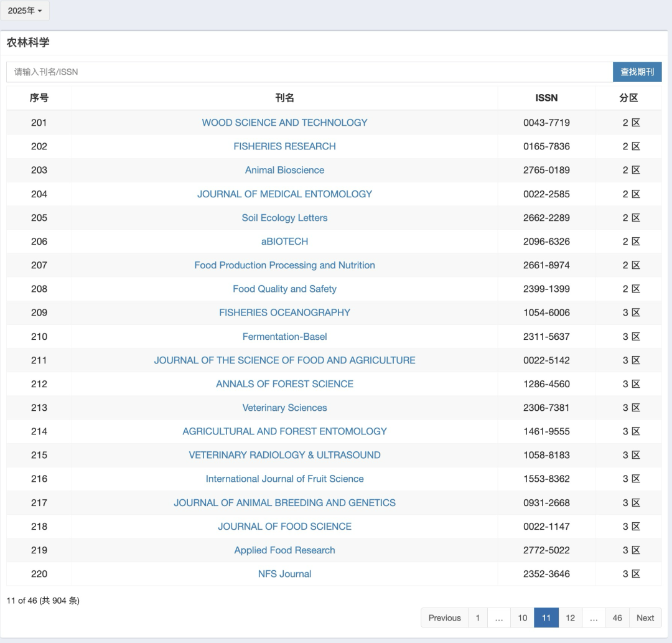Open Food Quality and Safety link
Image resolution: width=672 pixels, height=643 pixels.
coord(284,289)
